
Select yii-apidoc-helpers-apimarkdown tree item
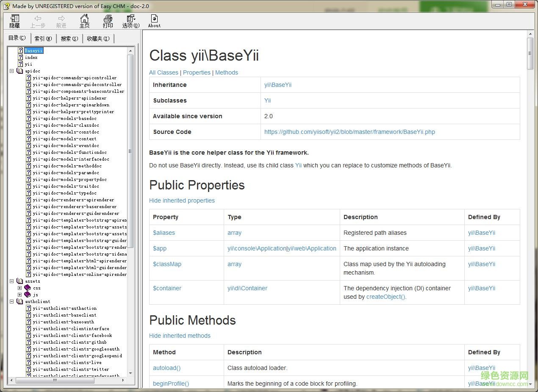pyautogui.click(x=71, y=105)
